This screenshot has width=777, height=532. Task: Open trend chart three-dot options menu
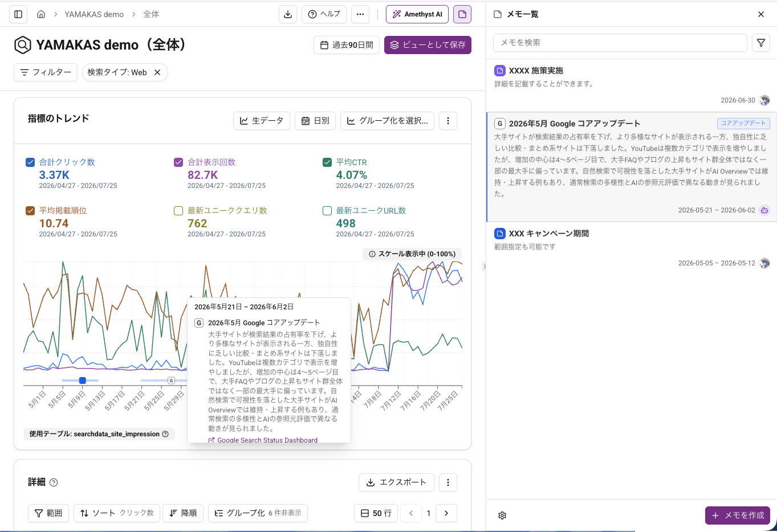(x=448, y=121)
